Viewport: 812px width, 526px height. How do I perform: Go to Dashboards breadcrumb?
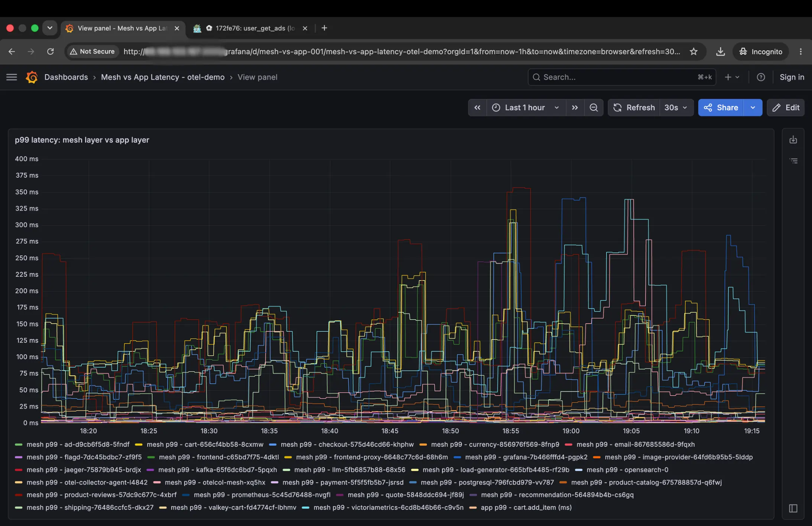pos(66,77)
